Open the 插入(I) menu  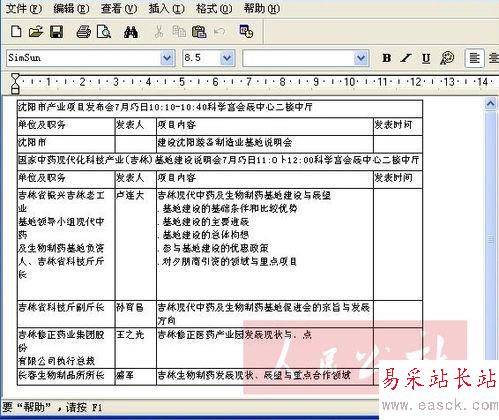click(x=166, y=8)
